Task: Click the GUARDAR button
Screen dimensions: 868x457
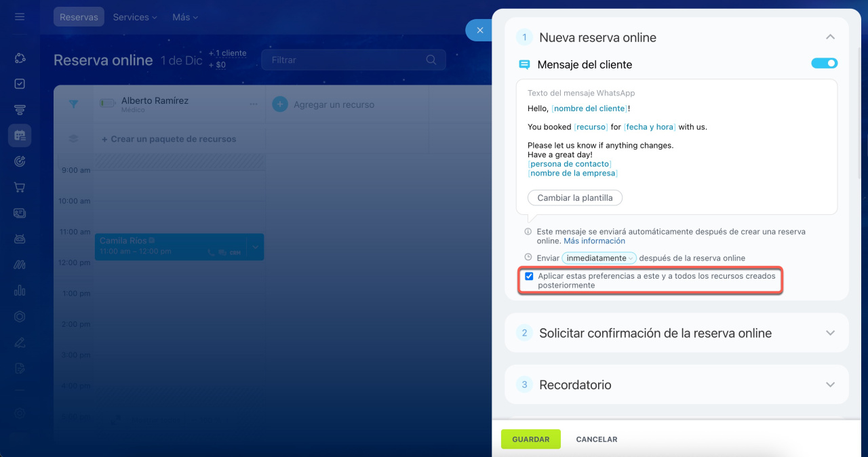Action: [531, 439]
